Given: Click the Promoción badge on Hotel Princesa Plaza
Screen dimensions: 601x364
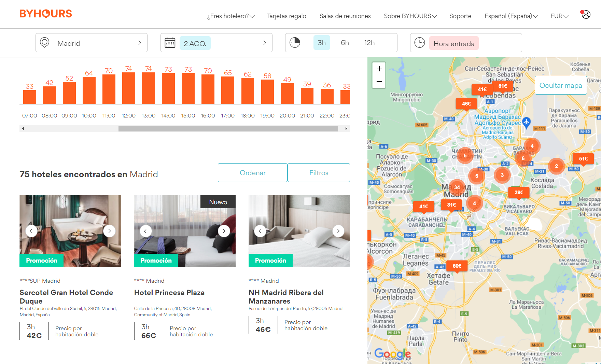Looking at the screenshot, I should 156,261.
